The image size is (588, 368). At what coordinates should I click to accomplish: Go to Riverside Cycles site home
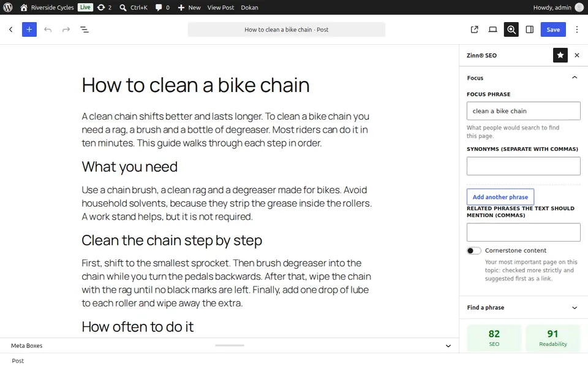click(47, 7)
